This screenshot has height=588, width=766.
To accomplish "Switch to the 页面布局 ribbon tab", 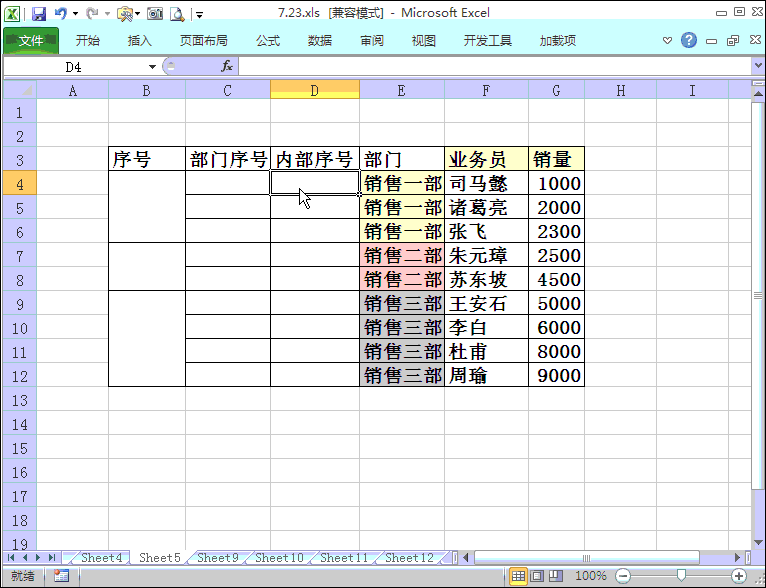I will pos(204,41).
